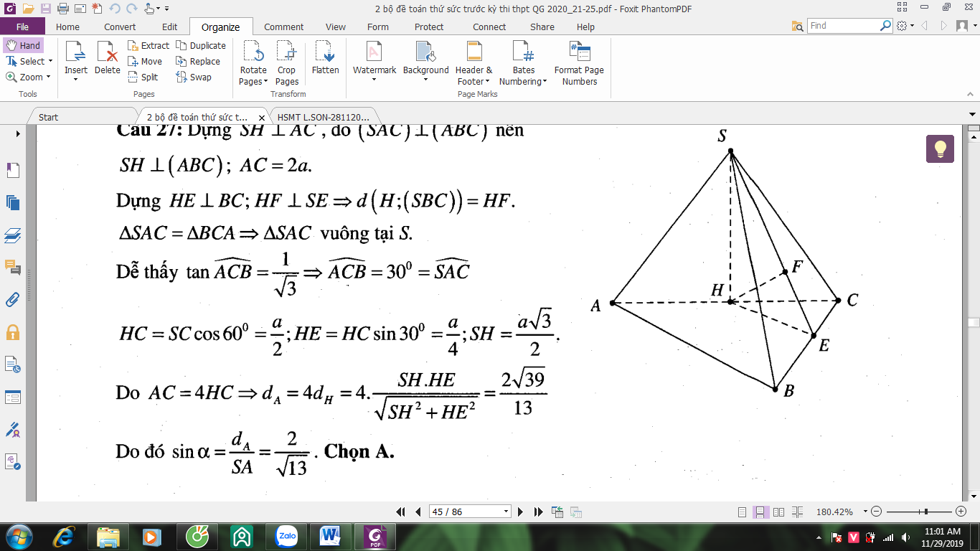The width and height of the screenshot is (980, 551).
Task: Undo the last action
Action: point(115,9)
